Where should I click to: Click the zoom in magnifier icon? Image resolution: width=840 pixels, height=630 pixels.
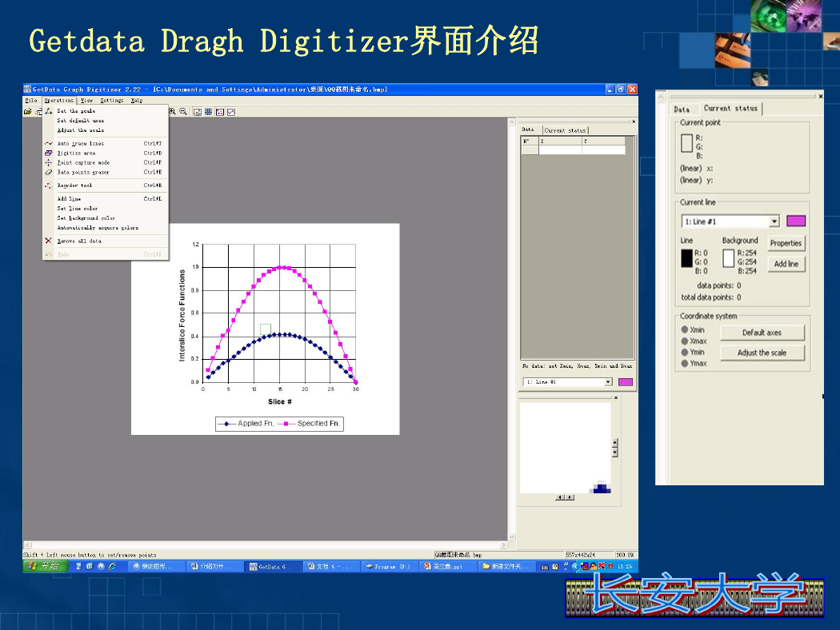pos(173,111)
